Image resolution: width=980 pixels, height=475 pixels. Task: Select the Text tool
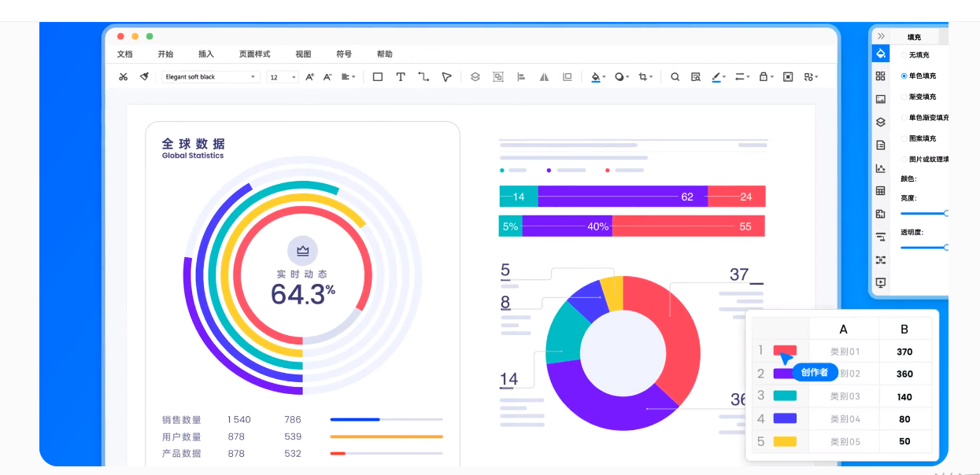tap(401, 77)
